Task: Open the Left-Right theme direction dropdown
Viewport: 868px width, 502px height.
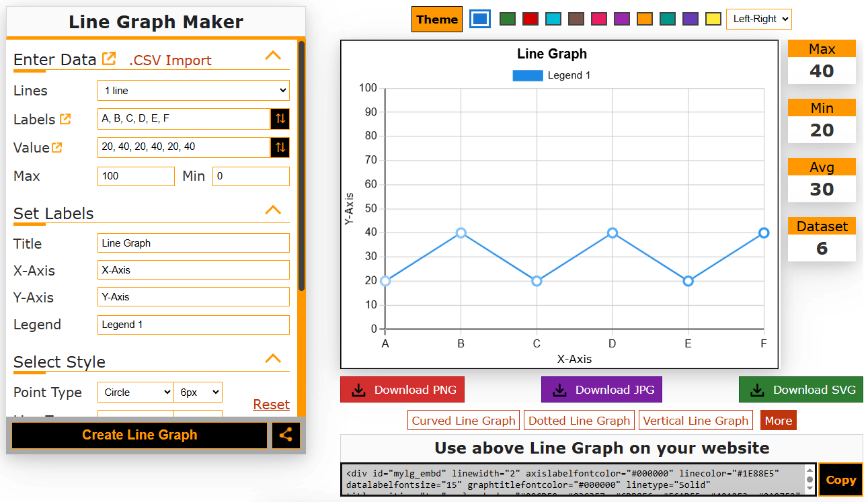Action: [x=758, y=19]
